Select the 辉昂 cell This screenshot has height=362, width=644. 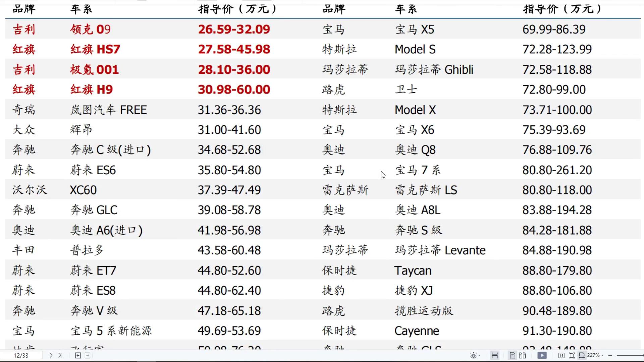coord(81,130)
